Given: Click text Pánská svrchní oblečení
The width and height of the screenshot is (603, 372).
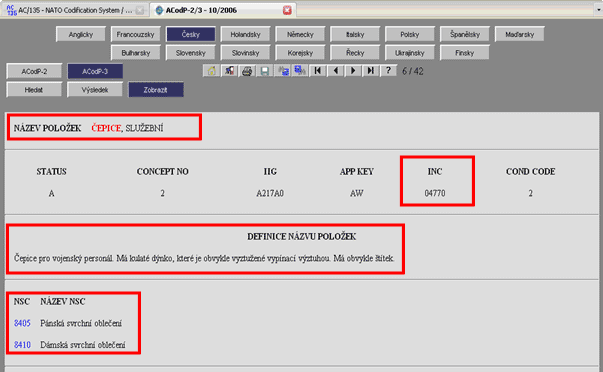Looking at the screenshot, I should pos(81,323).
